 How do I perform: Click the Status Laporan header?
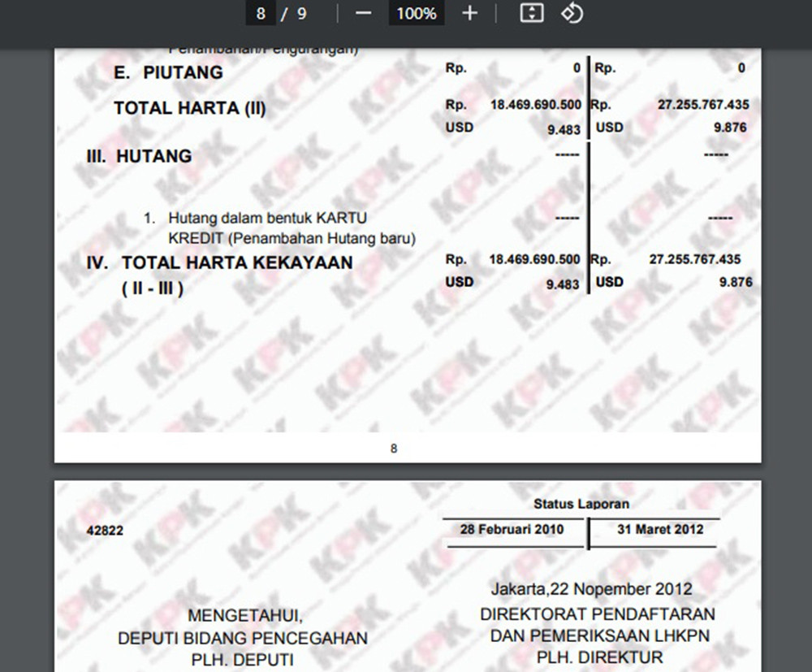click(x=581, y=505)
